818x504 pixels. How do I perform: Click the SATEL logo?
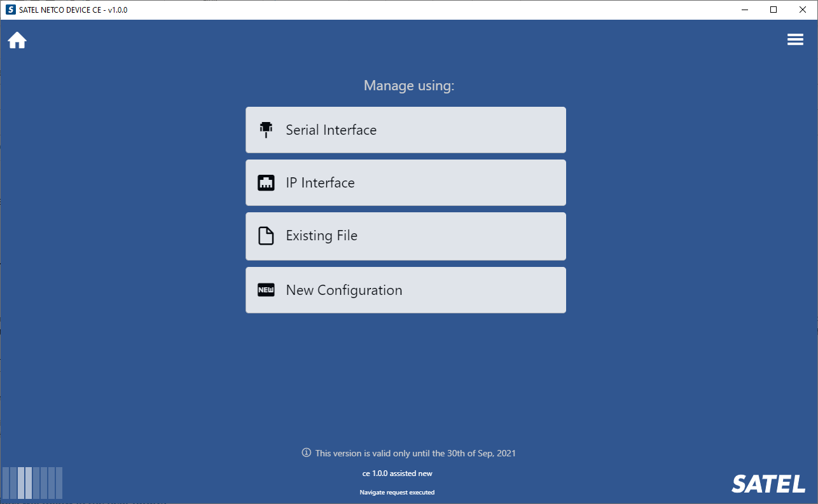click(x=768, y=484)
